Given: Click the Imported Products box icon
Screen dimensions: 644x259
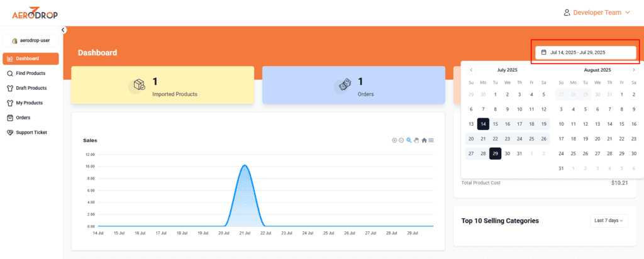Looking at the screenshot, I should (x=139, y=85).
